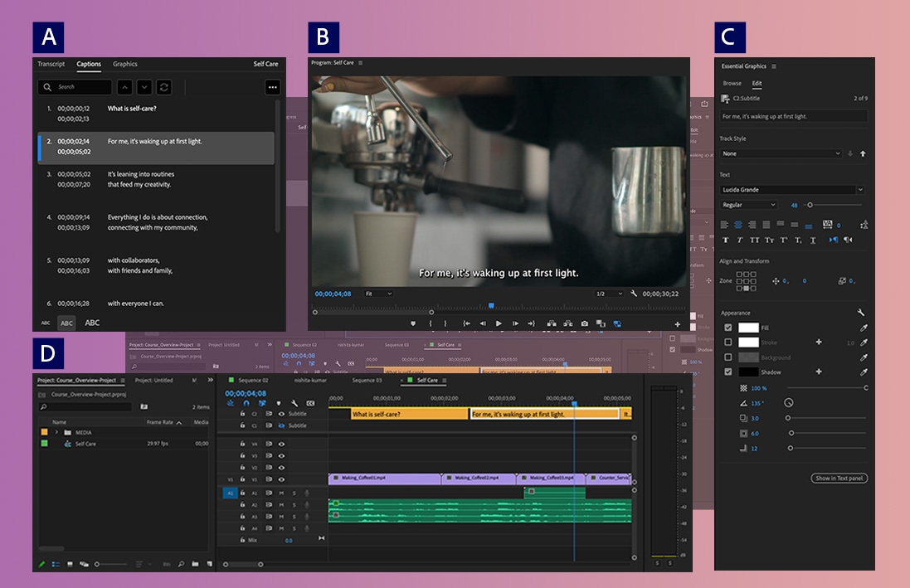Uncheck the Shadow checkbox

[728, 372]
